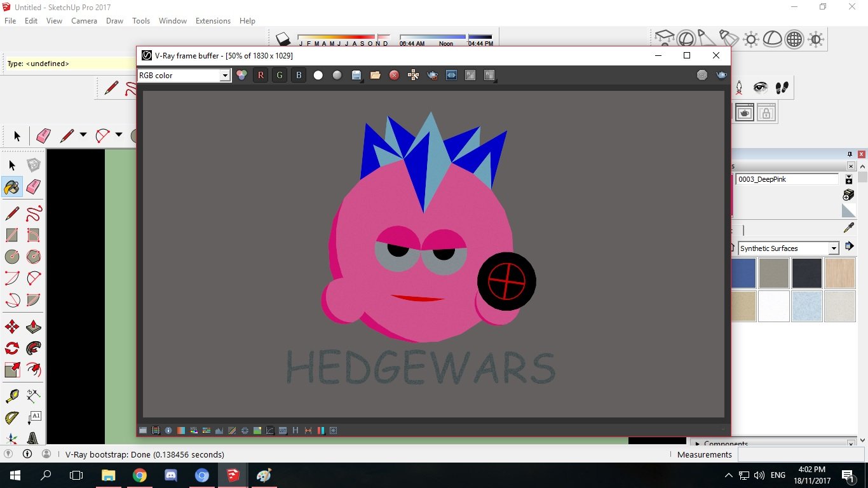
Task: Select the Look Around eye tool
Action: click(761, 88)
